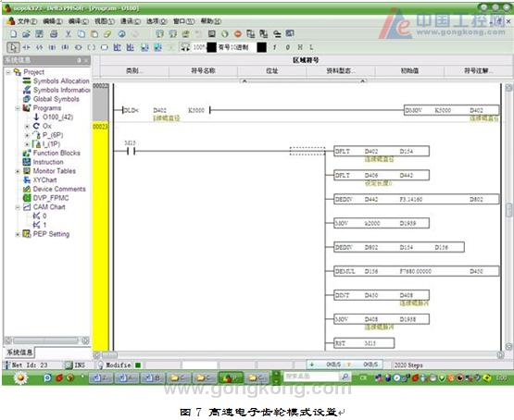The image size is (514, 420).
Task: Open the 编辑 menu
Action: [x=53, y=21]
